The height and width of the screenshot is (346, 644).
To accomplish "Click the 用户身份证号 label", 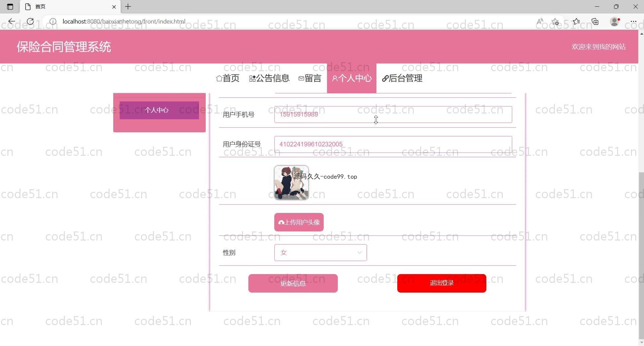I will pyautogui.click(x=242, y=144).
